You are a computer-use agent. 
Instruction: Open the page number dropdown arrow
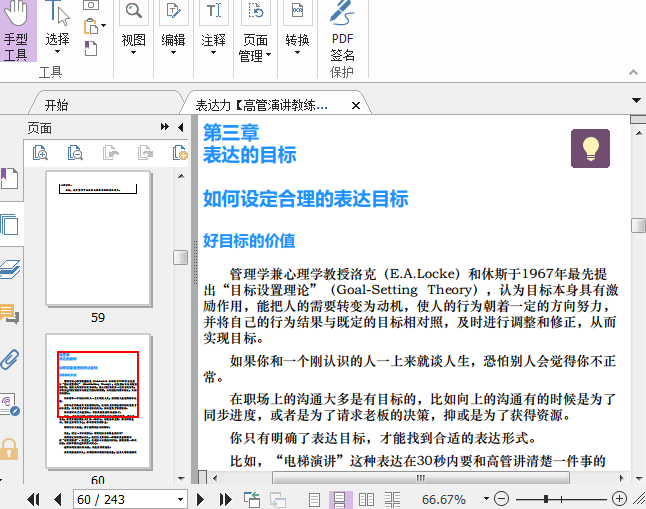[x=180, y=500]
